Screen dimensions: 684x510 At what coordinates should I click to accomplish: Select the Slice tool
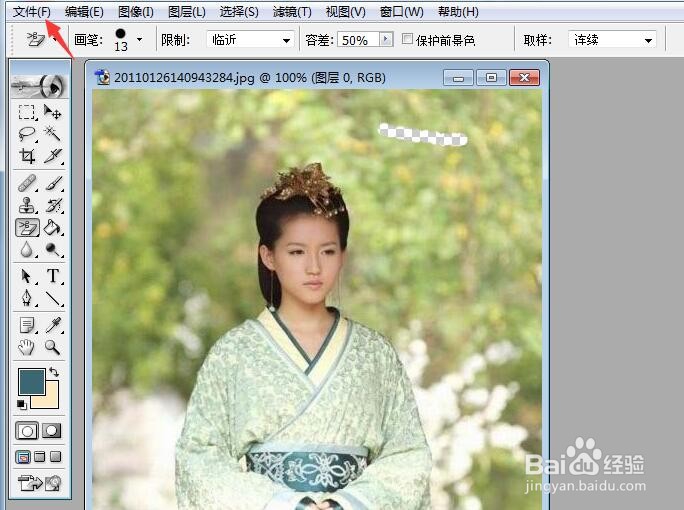[x=52, y=155]
